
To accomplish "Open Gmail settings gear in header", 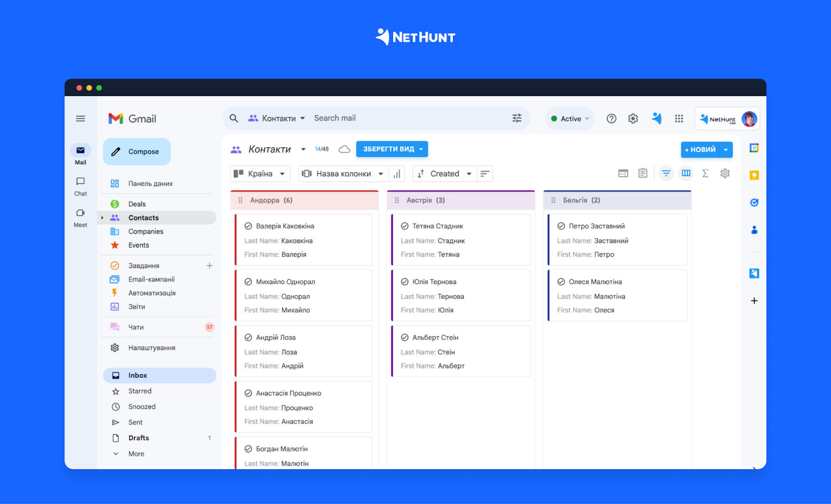I will coord(633,118).
